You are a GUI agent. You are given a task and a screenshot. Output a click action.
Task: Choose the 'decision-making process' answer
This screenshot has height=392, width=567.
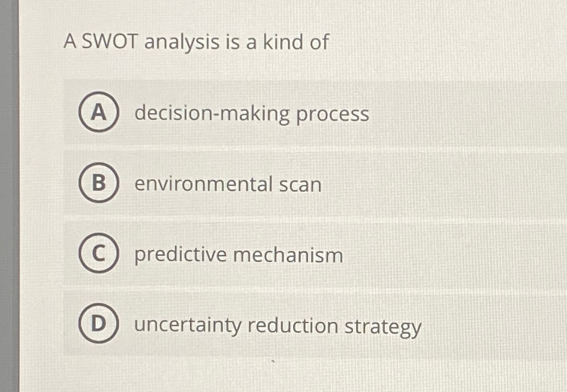251,114
